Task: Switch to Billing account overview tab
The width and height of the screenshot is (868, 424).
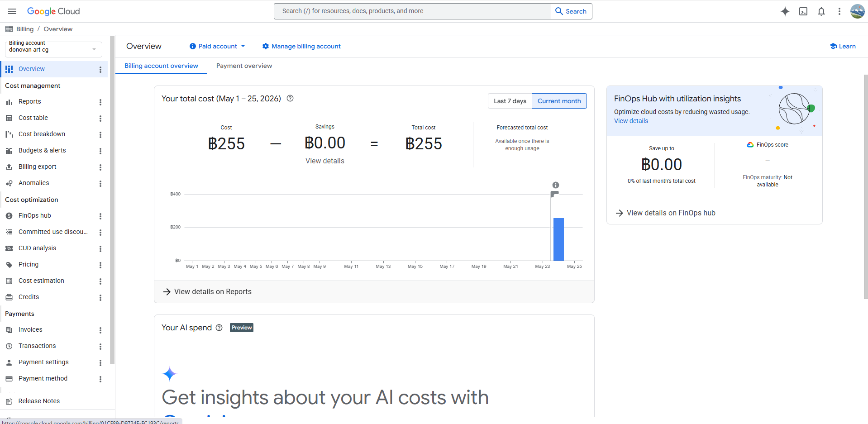Action: (161, 66)
